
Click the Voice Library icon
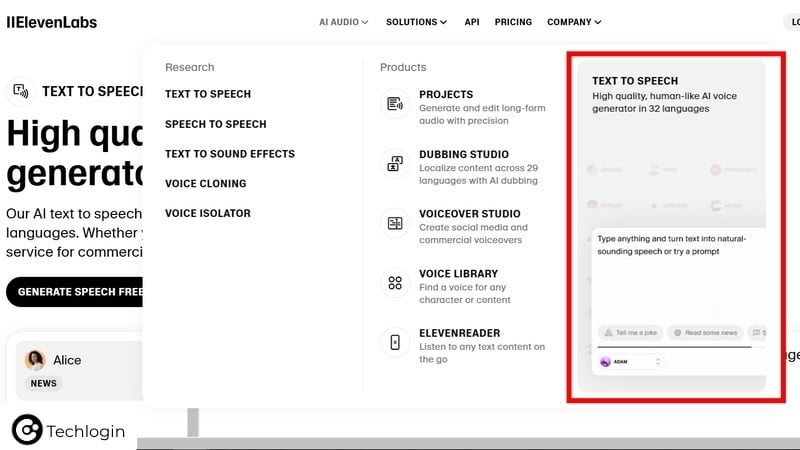(395, 283)
